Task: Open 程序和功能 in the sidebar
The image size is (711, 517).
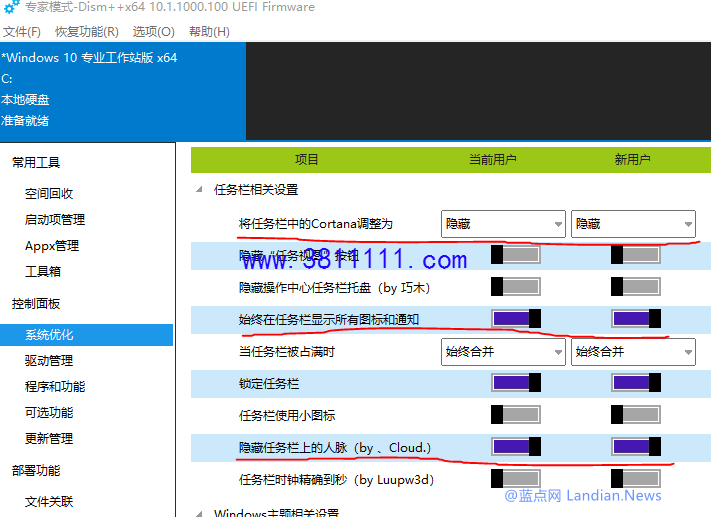Action: 55,386
